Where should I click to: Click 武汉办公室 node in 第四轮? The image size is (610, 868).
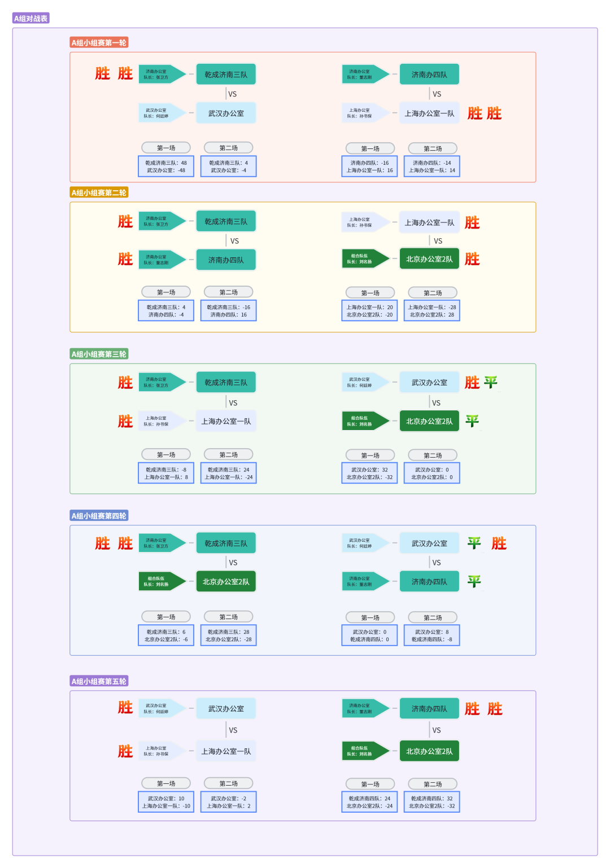pyautogui.click(x=429, y=543)
